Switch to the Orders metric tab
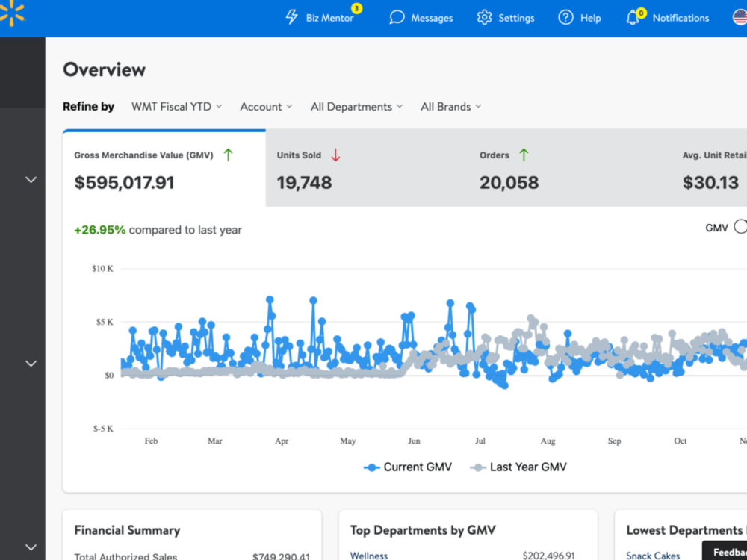Image resolution: width=747 pixels, height=560 pixels. [x=570, y=168]
